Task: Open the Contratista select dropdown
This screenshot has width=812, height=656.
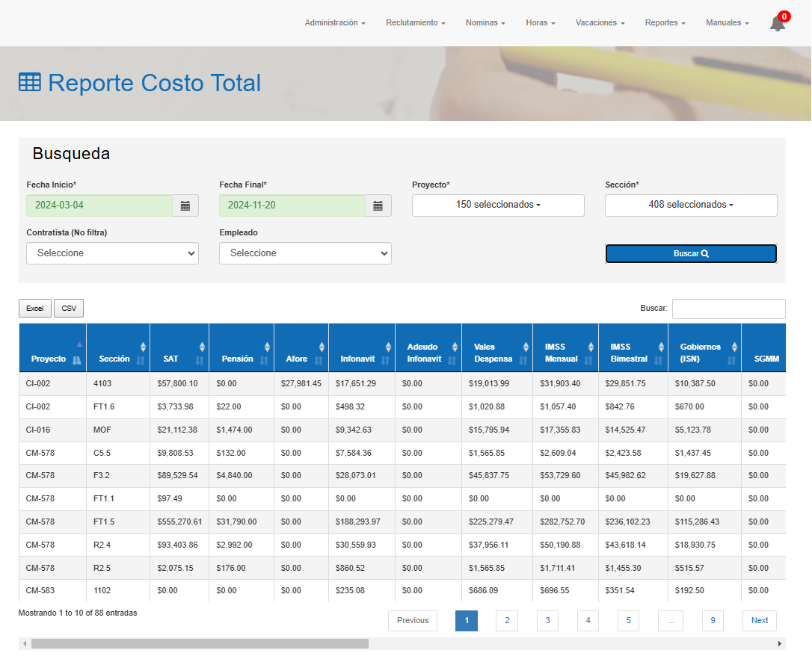Action: point(112,253)
